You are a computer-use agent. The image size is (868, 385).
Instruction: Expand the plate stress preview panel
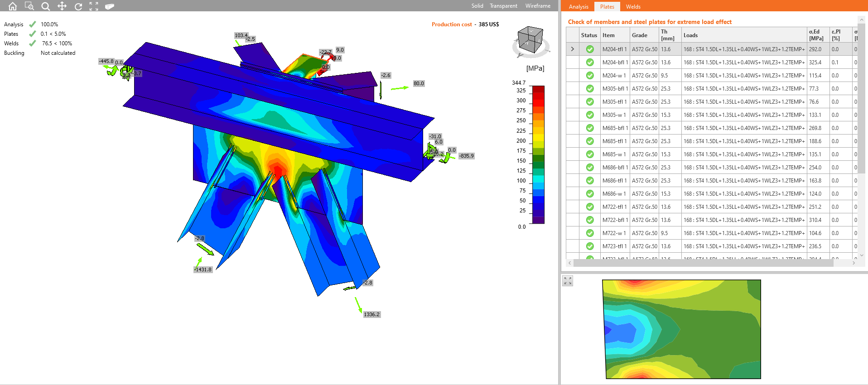point(568,281)
